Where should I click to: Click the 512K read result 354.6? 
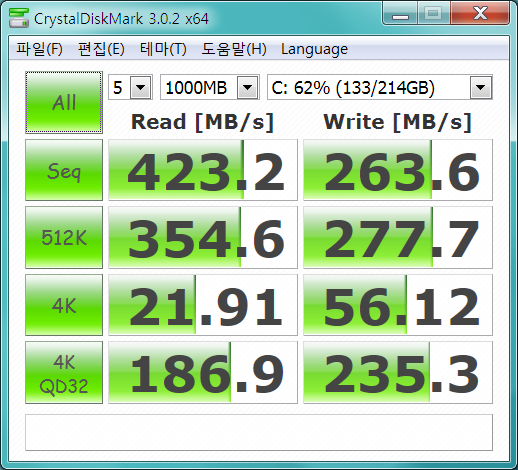[203, 237]
